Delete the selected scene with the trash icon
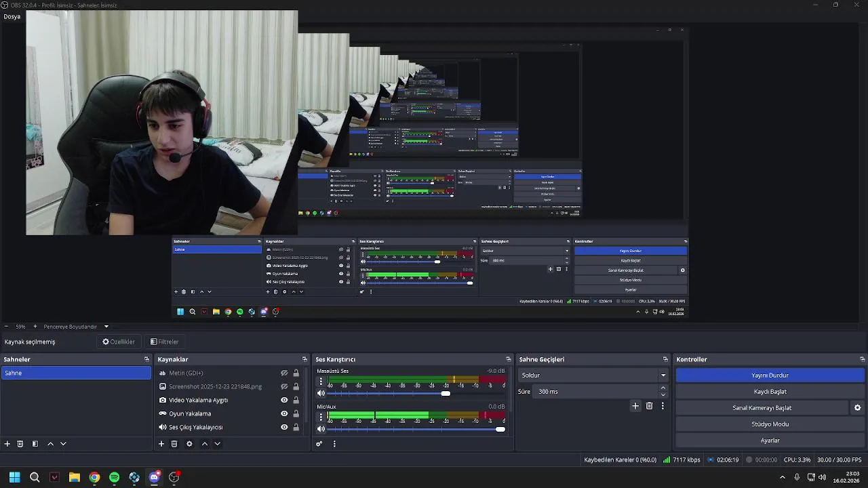Screen dimensions: 868x488 (x=20, y=444)
